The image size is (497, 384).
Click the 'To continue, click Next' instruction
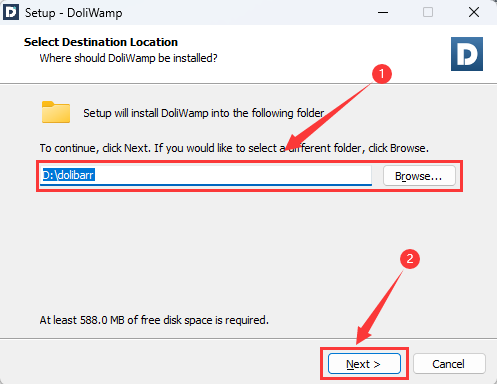pos(234,148)
